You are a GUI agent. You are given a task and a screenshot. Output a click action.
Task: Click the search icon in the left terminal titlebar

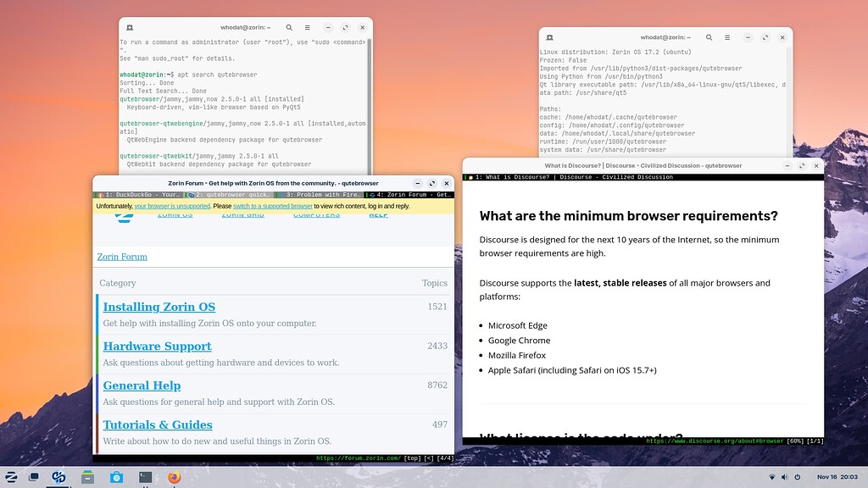point(288,26)
